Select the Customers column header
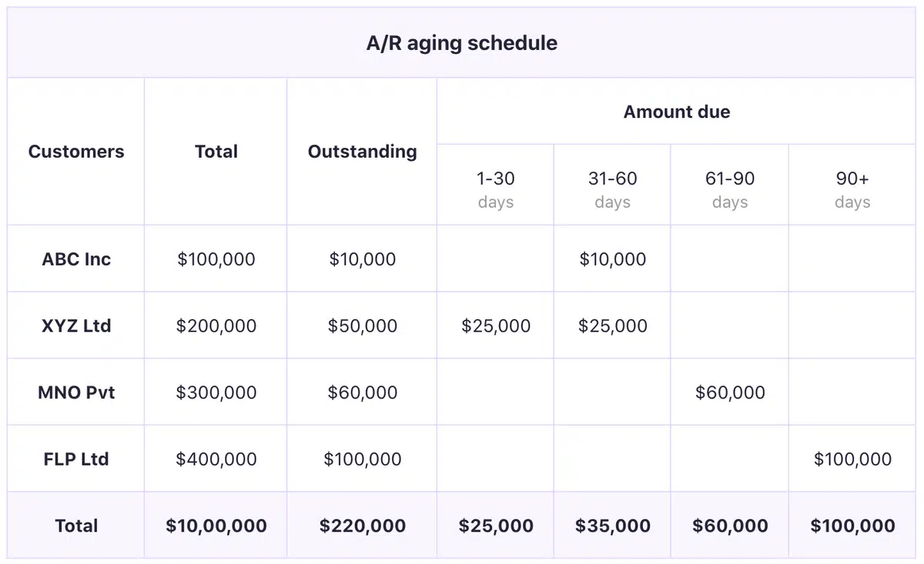 point(76,152)
